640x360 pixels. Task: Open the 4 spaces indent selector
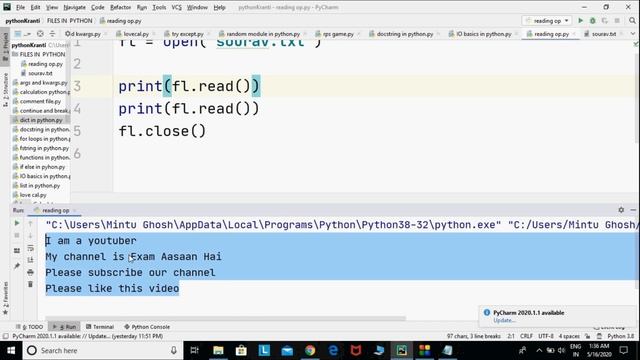pyautogui.click(x=569, y=336)
